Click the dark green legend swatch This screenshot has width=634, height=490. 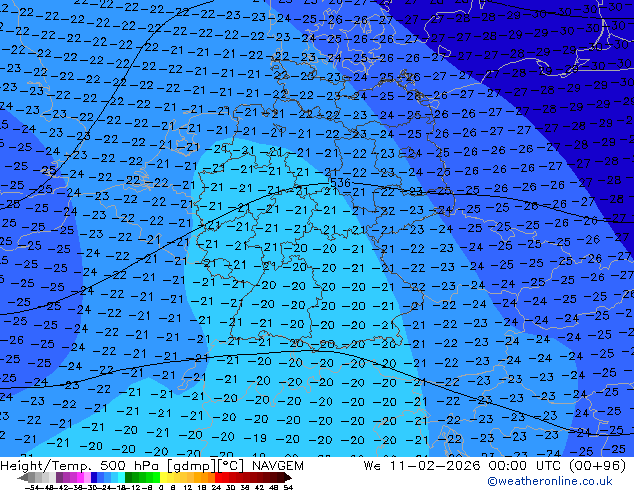[x=129, y=477]
